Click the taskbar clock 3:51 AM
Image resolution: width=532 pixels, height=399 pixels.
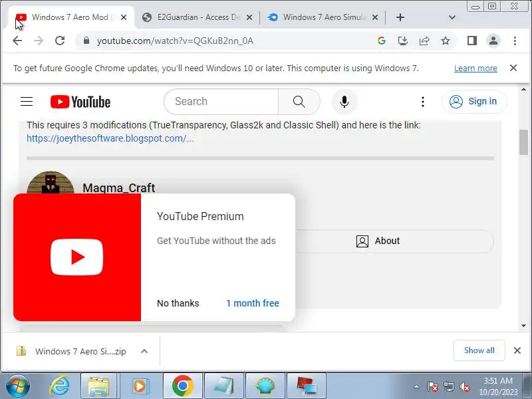coord(497,381)
